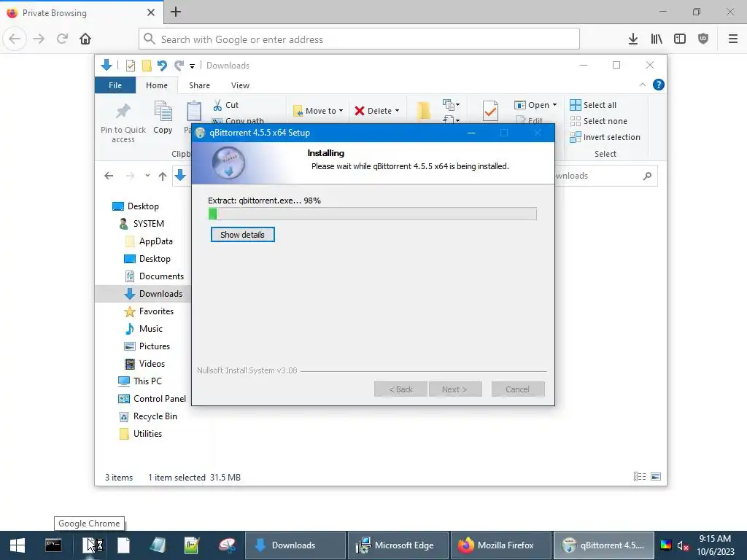Open a new Firefox tab
Viewport: 747px width, 560px height.
[176, 12]
